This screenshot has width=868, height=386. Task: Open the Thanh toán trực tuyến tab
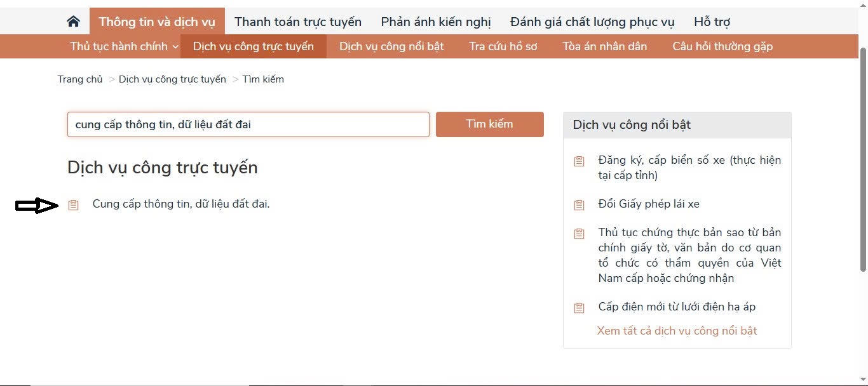pos(298,22)
